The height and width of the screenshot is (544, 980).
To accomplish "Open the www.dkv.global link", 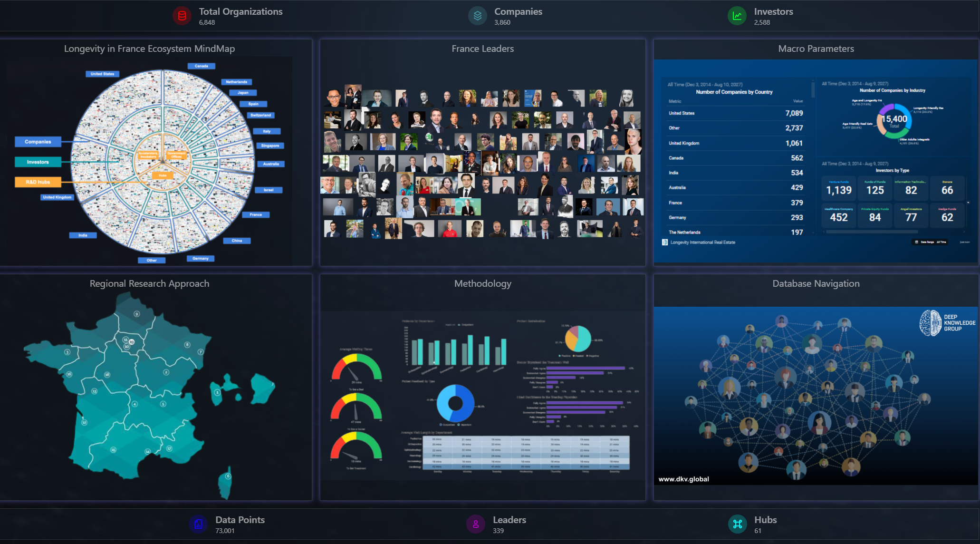I will coord(683,479).
